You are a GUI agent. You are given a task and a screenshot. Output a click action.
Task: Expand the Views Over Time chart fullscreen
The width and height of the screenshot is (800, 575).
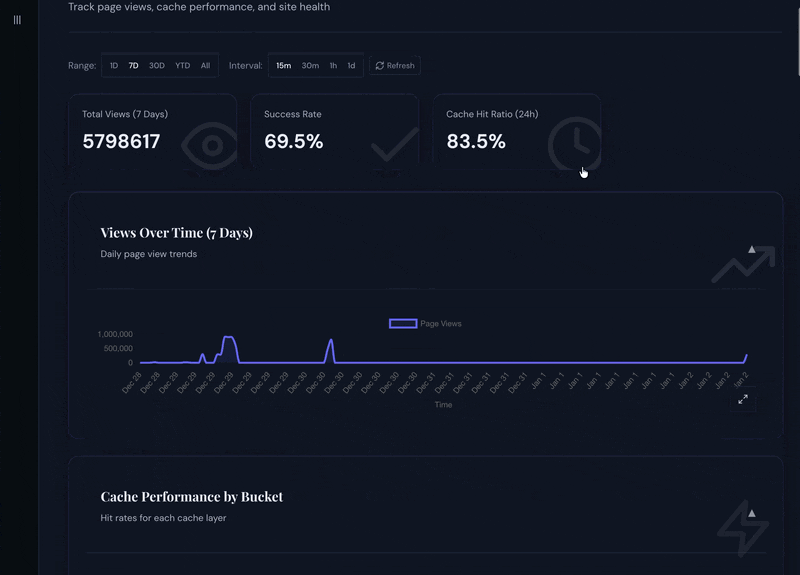[743, 399]
